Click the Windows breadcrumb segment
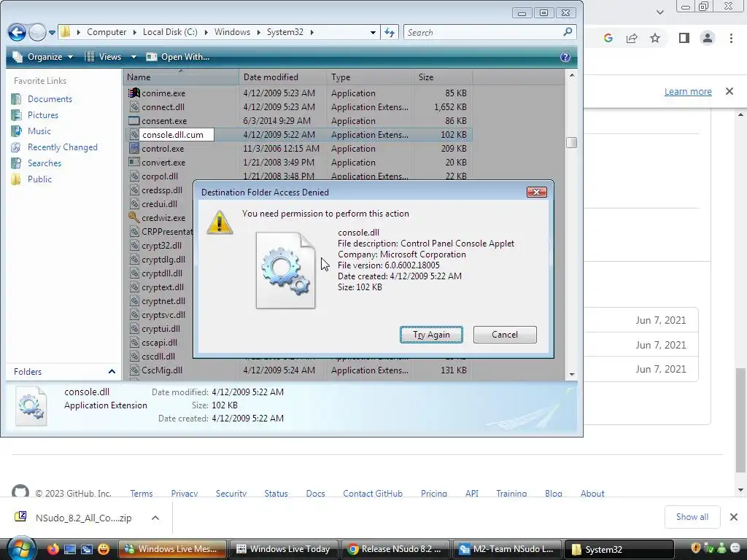This screenshot has height=560, width=747. click(x=232, y=32)
